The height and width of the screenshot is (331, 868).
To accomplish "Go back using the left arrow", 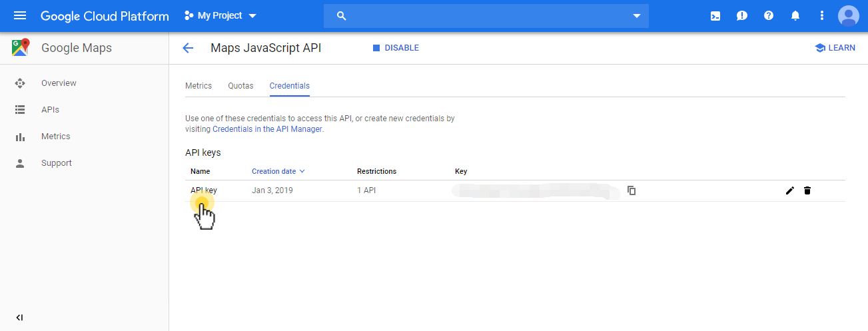I will [x=188, y=48].
